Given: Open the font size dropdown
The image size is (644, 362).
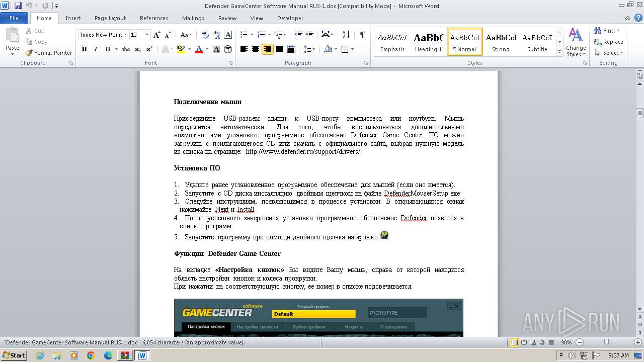Looking at the screenshot, I should point(147,35).
